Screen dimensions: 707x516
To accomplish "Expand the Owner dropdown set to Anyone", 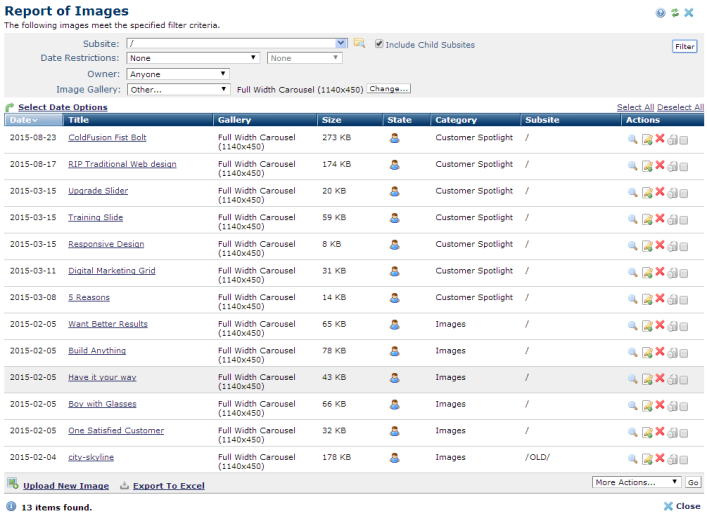I will point(178,74).
